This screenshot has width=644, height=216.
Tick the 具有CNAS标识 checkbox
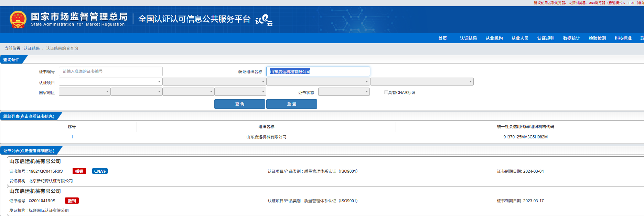pyautogui.click(x=386, y=92)
